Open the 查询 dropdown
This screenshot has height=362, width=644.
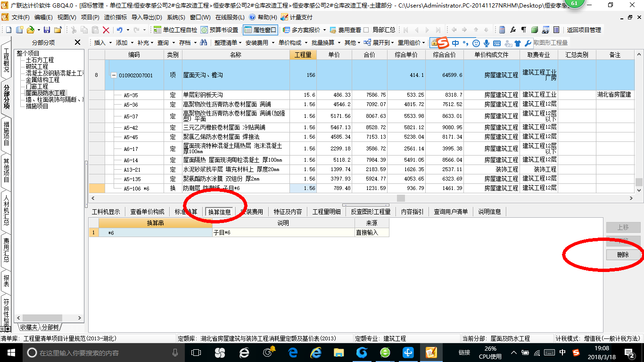pyautogui.click(x=166, y=42)
